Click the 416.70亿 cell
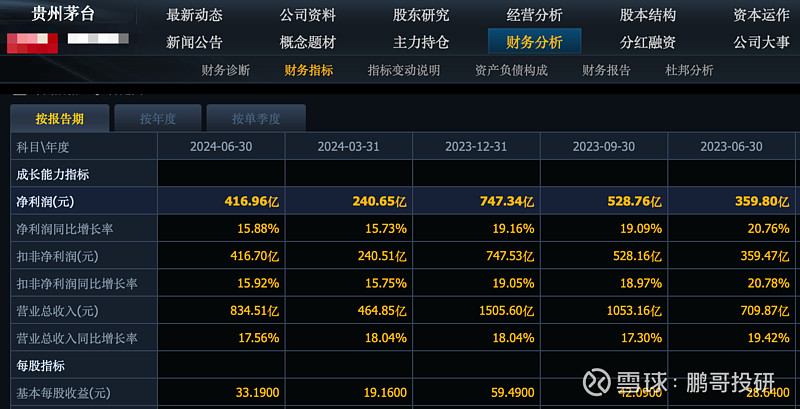The width and height of the screenshot is (800, 409). pos(253,257)
